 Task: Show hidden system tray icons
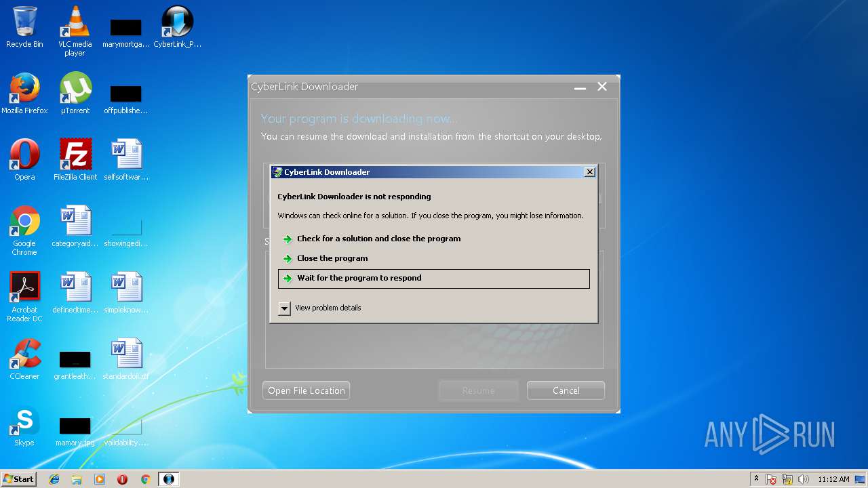[756, 479]
